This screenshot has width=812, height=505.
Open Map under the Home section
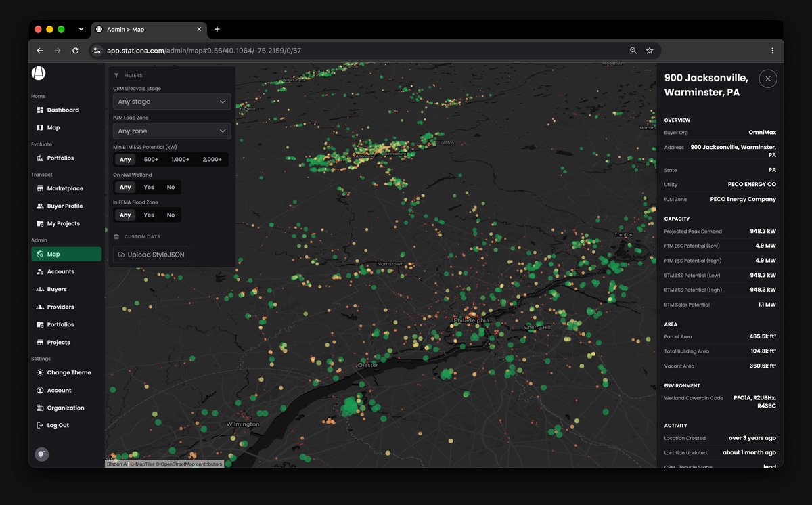66,127
